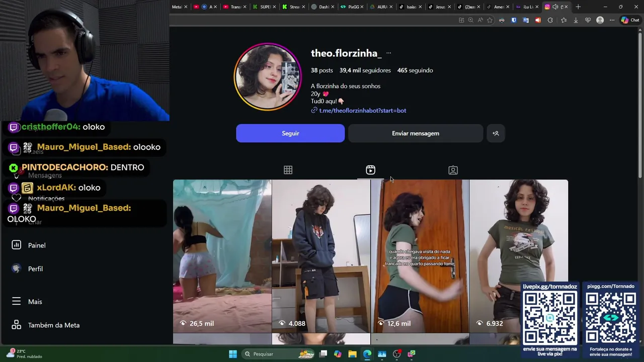Mute the active Instagram tab's speaker icon
This screenshot has width=644, height=362.
pos(555,7)
